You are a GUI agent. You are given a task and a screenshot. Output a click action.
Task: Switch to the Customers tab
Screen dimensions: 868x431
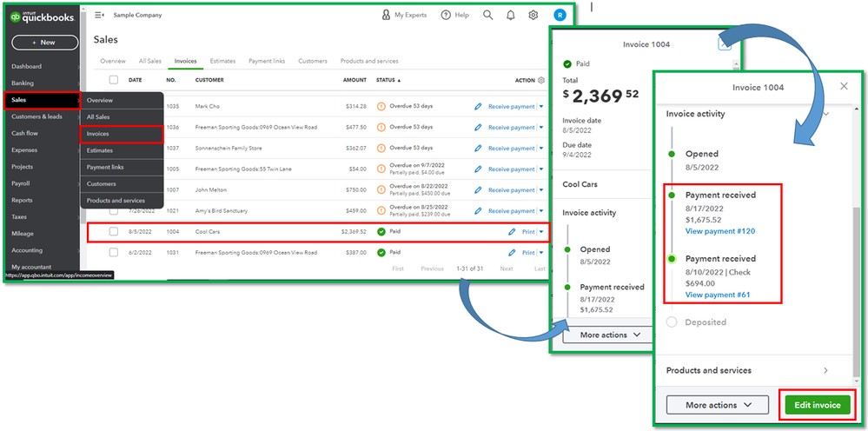pos(313,61)
